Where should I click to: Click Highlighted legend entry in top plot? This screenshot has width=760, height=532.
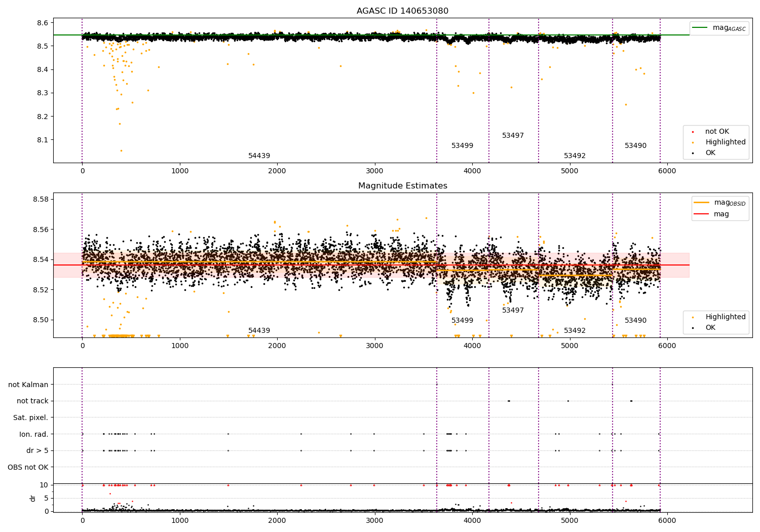pos(726,142)
